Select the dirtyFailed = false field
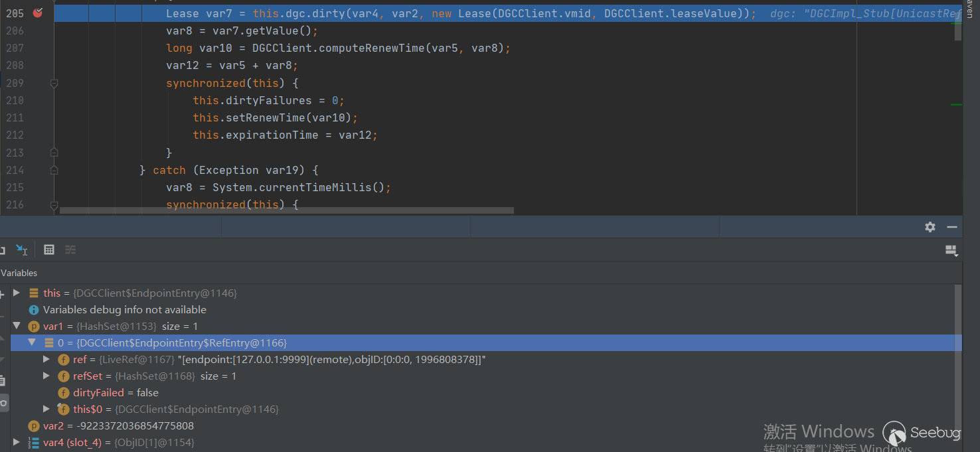The width and height of the screenshot is (980, 452). [483, 392]
